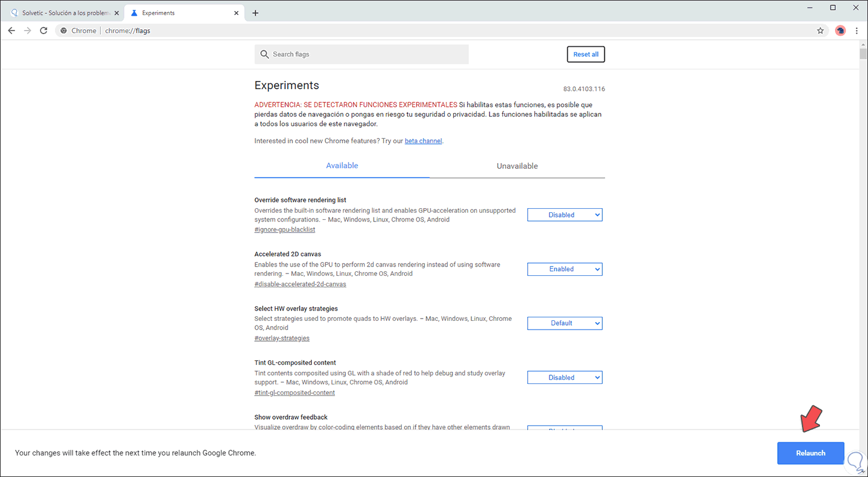The height and width of the screenshot is (477, 868).
Task: Open the Accelerated 2D canvas dropdown
Action: coord(564,269)
